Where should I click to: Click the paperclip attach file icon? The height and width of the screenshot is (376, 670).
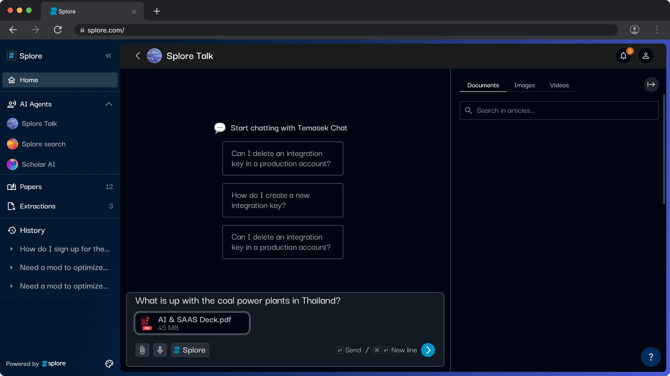(x=142, y=350)
